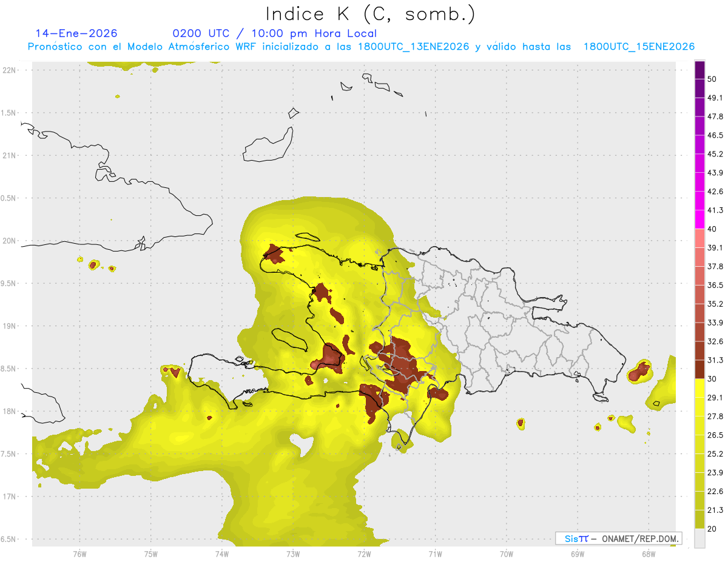Pick the salmon swatch between 39.1 and 40

click(699, 238)
